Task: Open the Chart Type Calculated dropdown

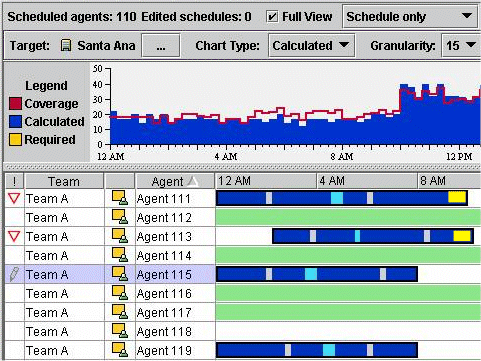Action: (311, 45)
